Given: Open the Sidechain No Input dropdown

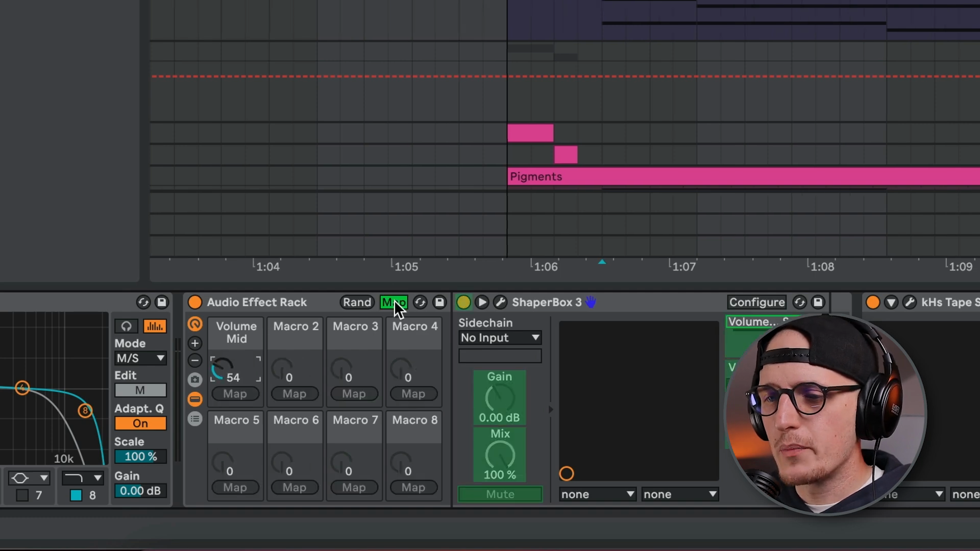Looking at the screenshot, I should click(x=500, y=338).
